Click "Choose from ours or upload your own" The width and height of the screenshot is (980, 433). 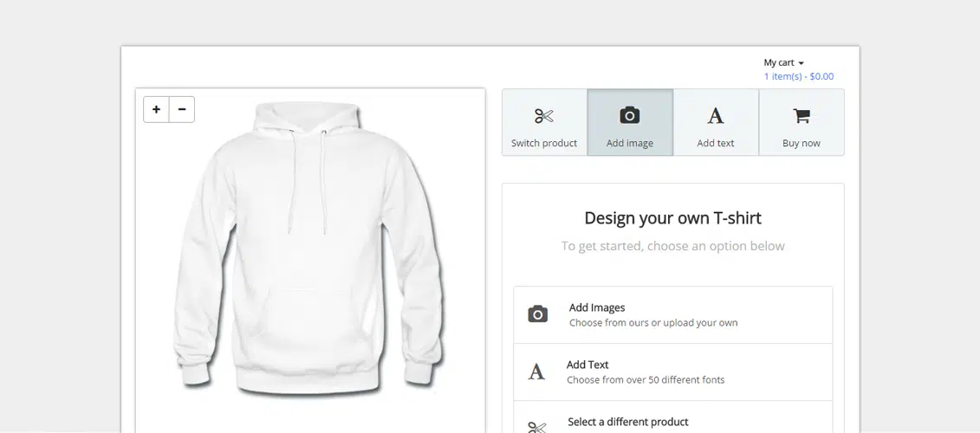(653, 323)
